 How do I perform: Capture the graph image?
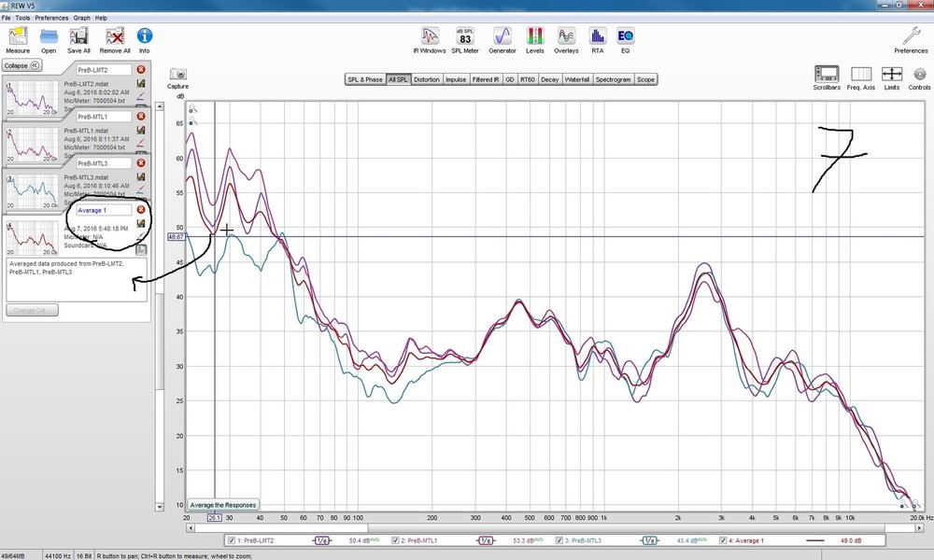point(178,78)
